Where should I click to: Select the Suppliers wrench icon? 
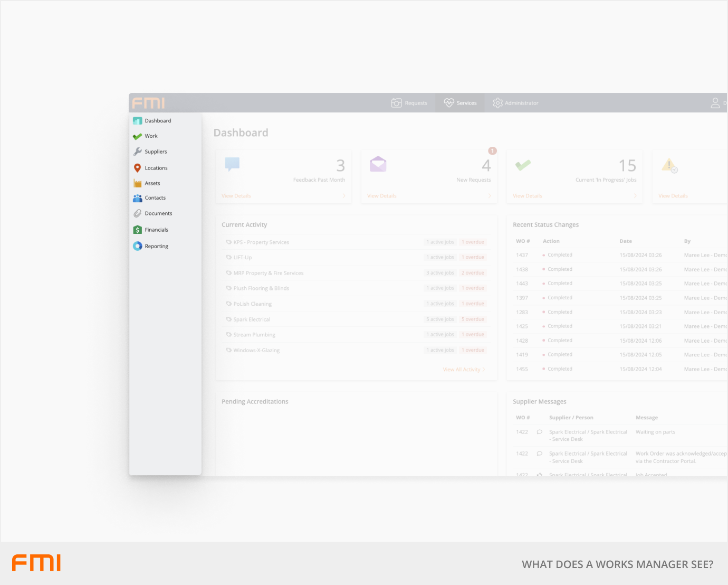click(x=137, y=152)
